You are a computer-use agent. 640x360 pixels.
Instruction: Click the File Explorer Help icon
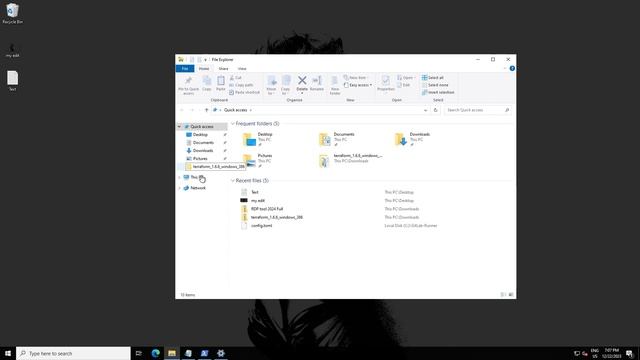coord(512,68)
